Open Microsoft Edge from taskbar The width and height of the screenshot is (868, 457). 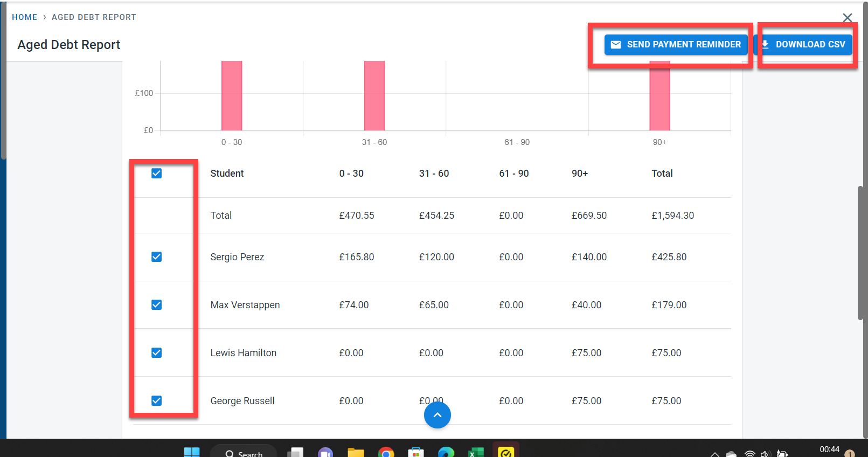[446, 453]
